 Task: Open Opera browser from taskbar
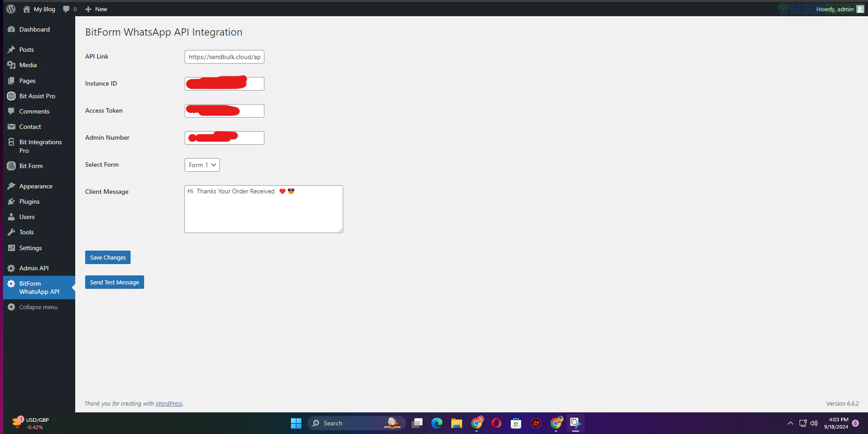pos(496,423)
